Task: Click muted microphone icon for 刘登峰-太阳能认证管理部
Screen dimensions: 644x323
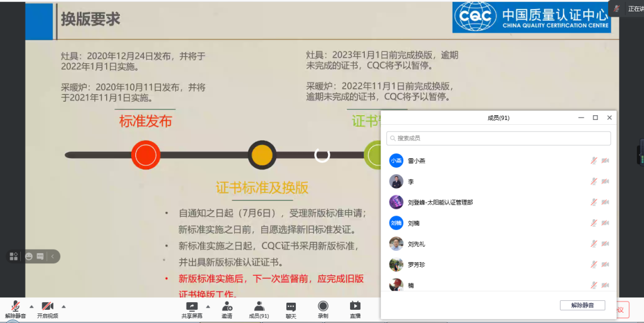Action: coord(593,202)
